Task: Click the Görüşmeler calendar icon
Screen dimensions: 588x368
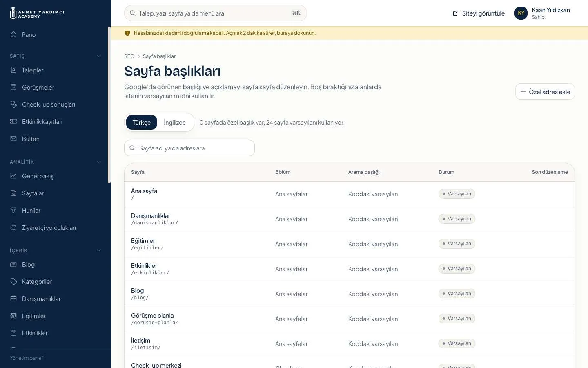Action: click(13, 87)
